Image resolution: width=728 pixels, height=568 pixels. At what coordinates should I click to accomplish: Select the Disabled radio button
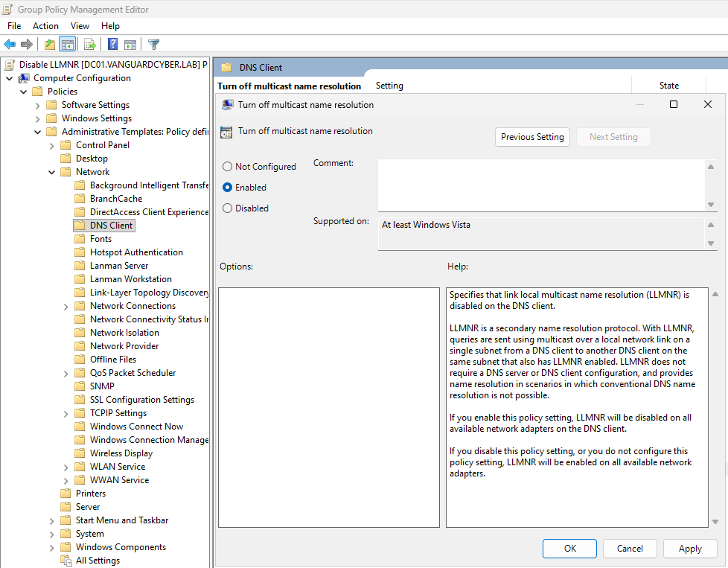tap(228, 208)
